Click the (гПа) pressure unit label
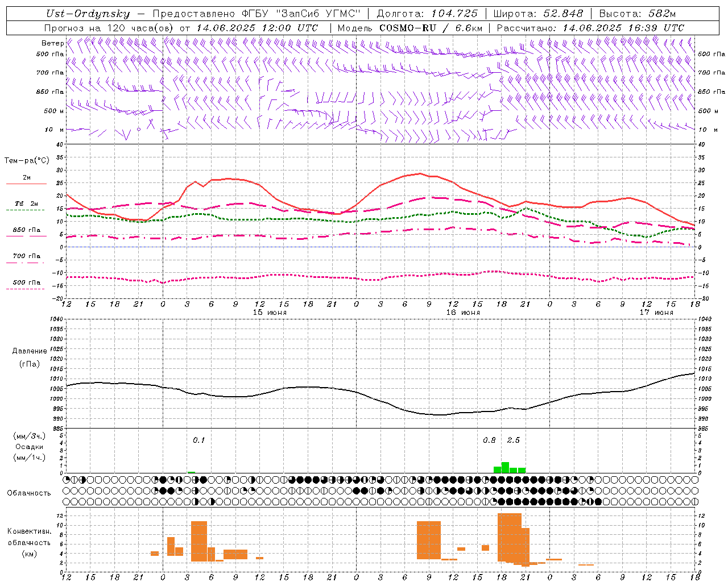 [x=29, y=364]
